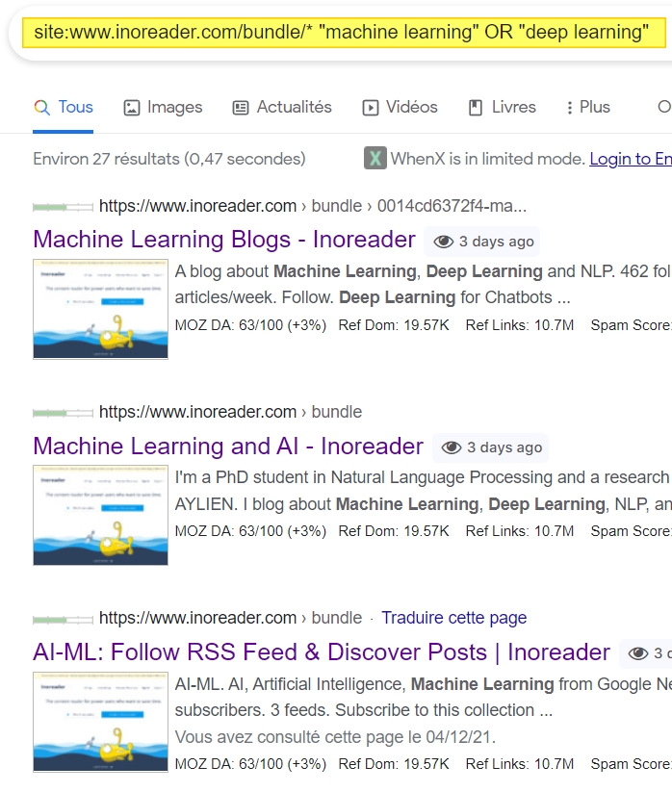Viewport: 672px width, 792px height.
Task: Click Ref Links: 10.7M under Machine Learning Blogs
Action: (520, 325)
